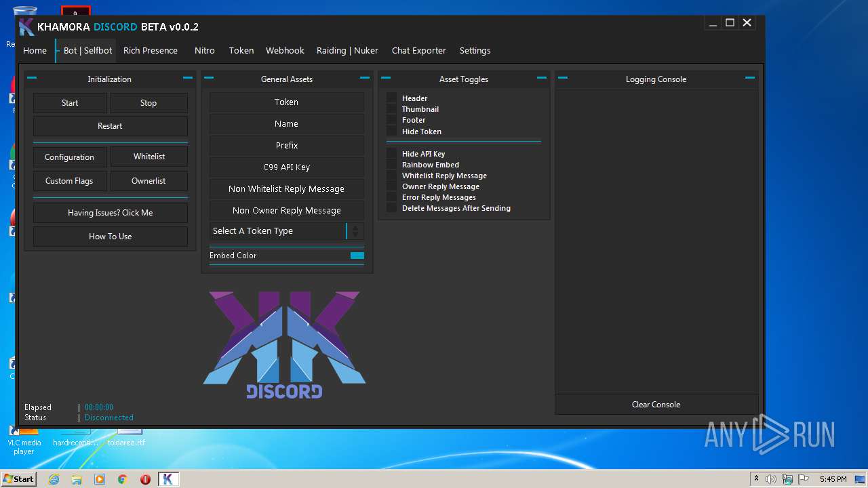Screen dimensions: 868x488
Task: Open the Select A Token Type dropdown
Action: pyautogui.click(x=287, y=231)
